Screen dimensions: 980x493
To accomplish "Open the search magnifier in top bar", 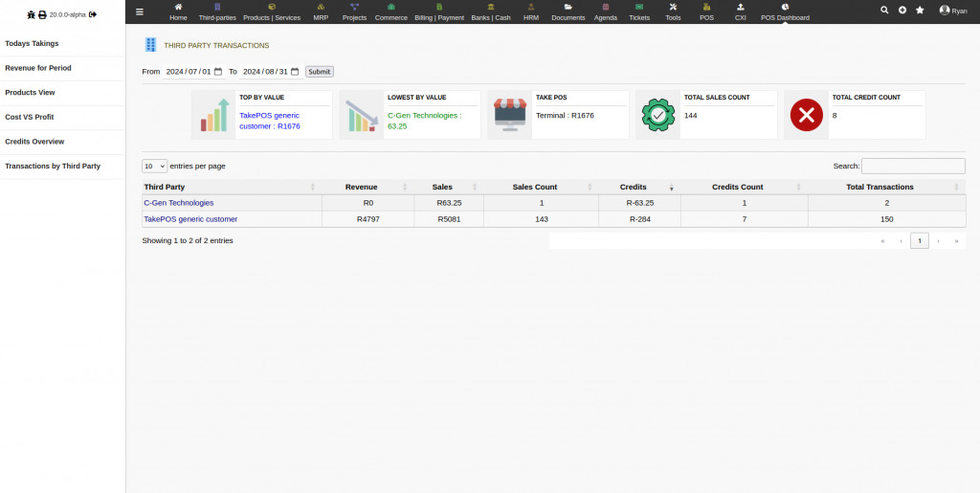I will pyautogui.click(x=884, y=10).
